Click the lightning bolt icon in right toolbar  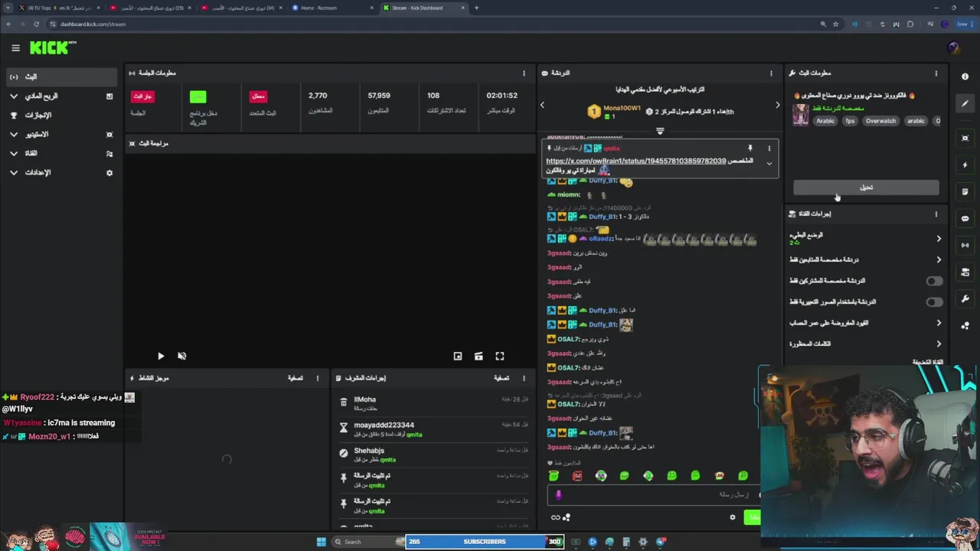pos(965,165)
